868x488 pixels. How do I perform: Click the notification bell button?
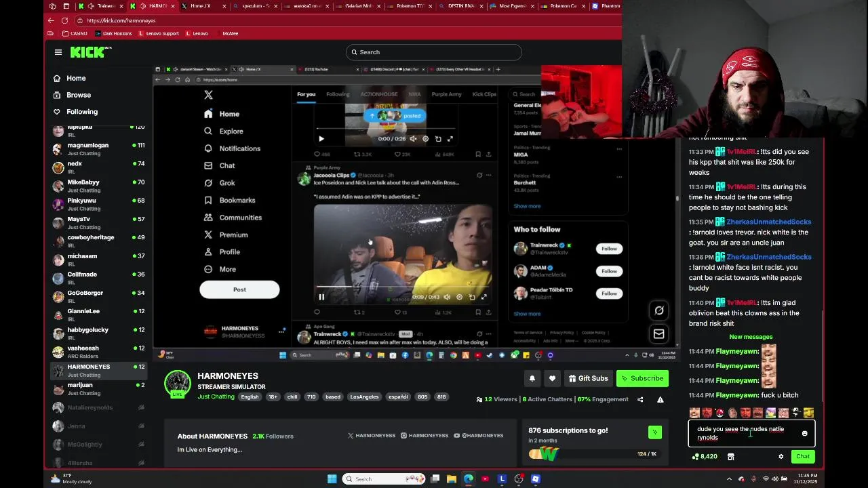(x=532, y=378)
